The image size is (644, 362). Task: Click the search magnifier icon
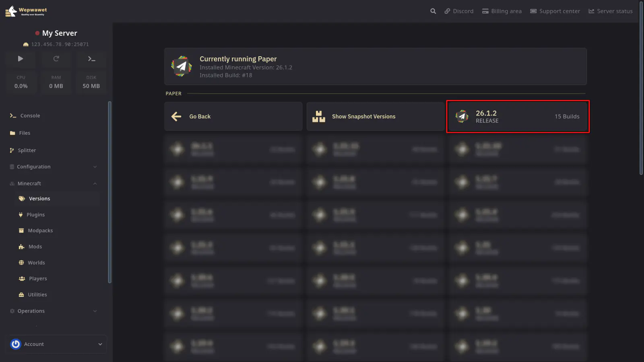click(433, 11)
